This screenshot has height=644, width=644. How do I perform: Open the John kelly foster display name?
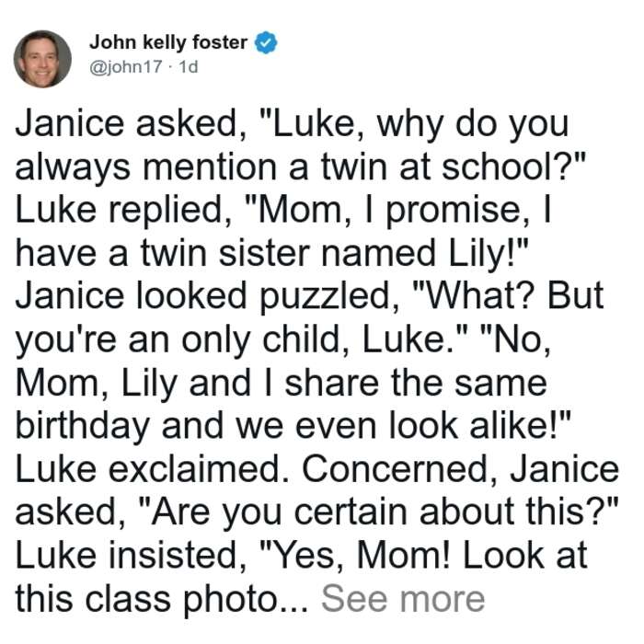(168, 42)
